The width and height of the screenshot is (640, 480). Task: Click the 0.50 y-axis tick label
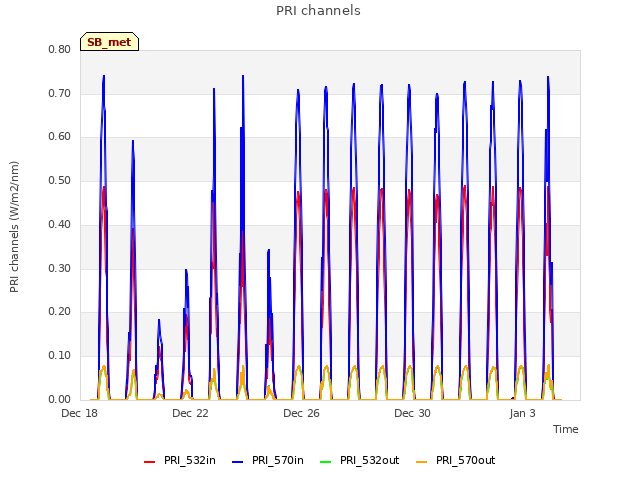[60, 180]
